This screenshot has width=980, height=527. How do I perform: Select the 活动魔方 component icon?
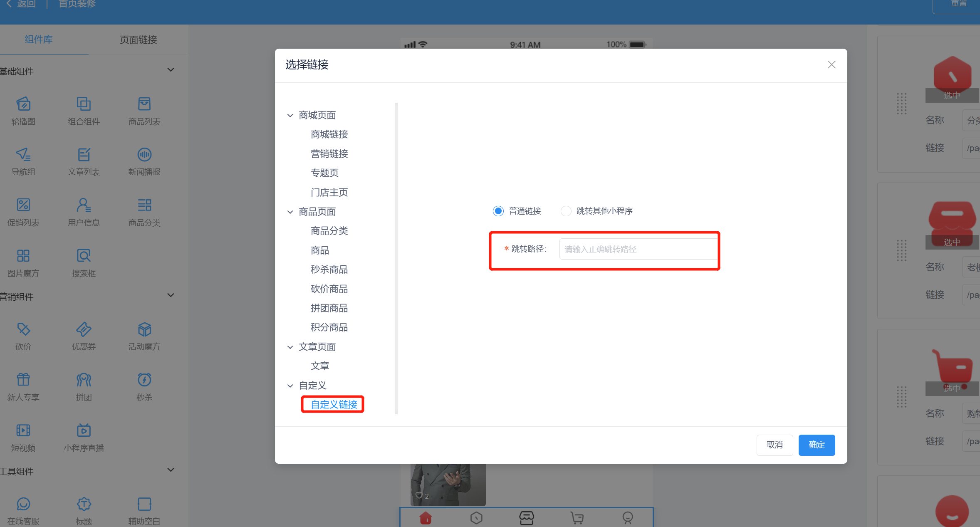click(x=144, y=329)
